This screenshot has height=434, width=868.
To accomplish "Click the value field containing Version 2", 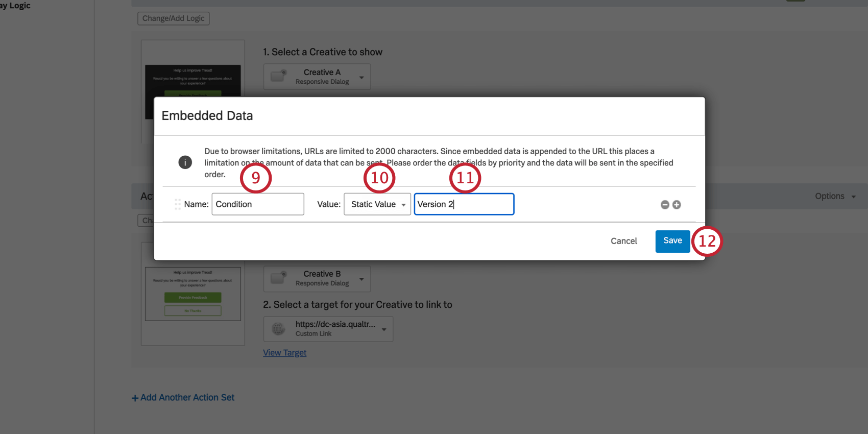I will (x=464, y=204).
